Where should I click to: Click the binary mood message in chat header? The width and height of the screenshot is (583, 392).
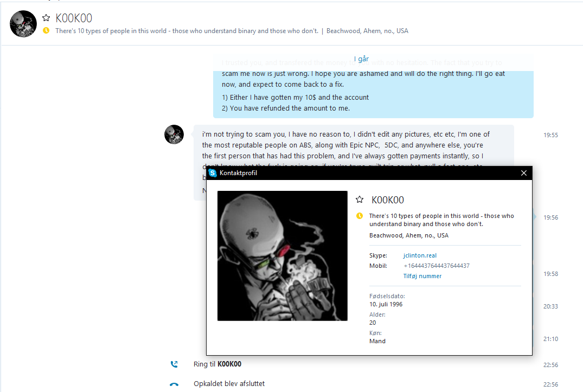pyautogui.click(x=187, y=31)
